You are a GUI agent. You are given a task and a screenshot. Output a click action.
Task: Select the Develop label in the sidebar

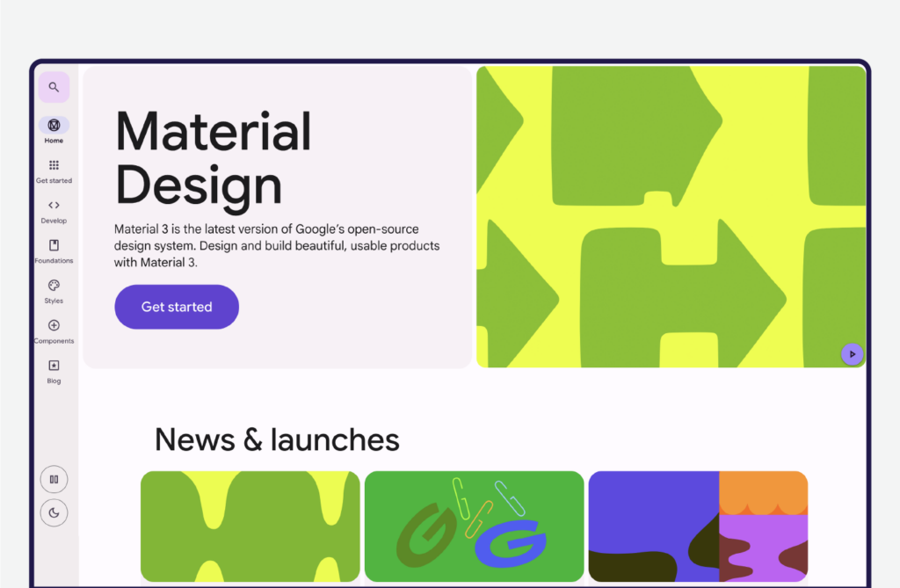54,221
